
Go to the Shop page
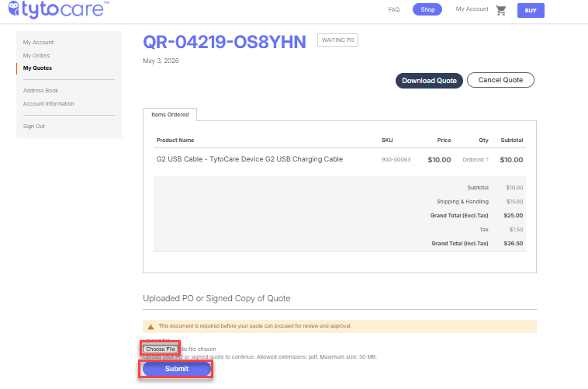pos(427,9)
